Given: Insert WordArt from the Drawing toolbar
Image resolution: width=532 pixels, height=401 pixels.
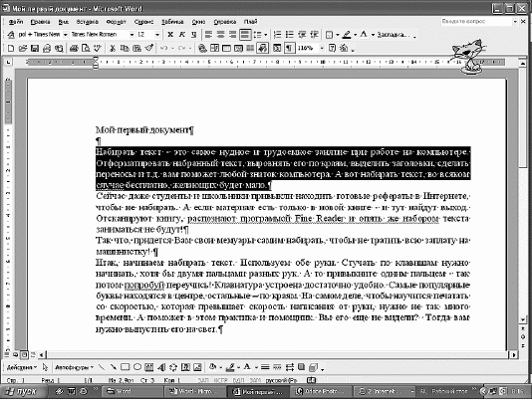Looking at the screenshot, I should click(x=161, y=367).
